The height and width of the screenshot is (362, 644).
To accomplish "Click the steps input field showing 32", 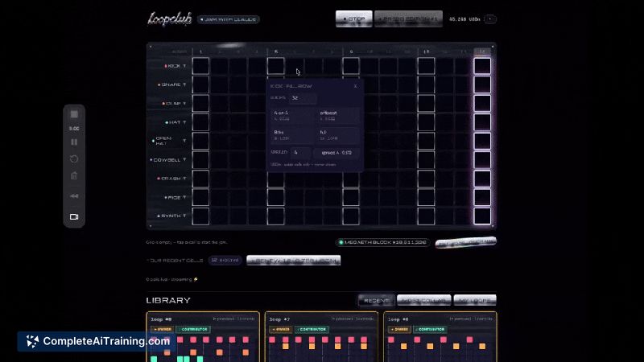I will click(x=303, y=98).
